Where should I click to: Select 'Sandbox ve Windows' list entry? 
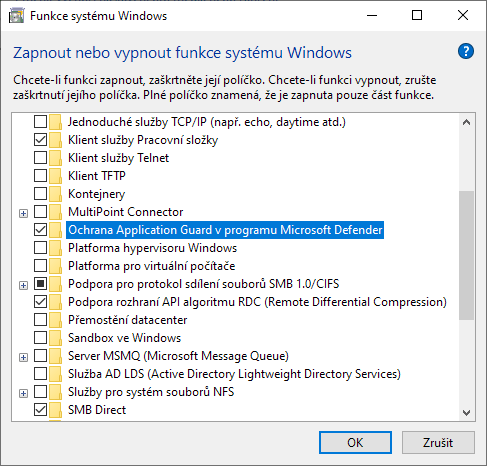(x=124, y=338)
